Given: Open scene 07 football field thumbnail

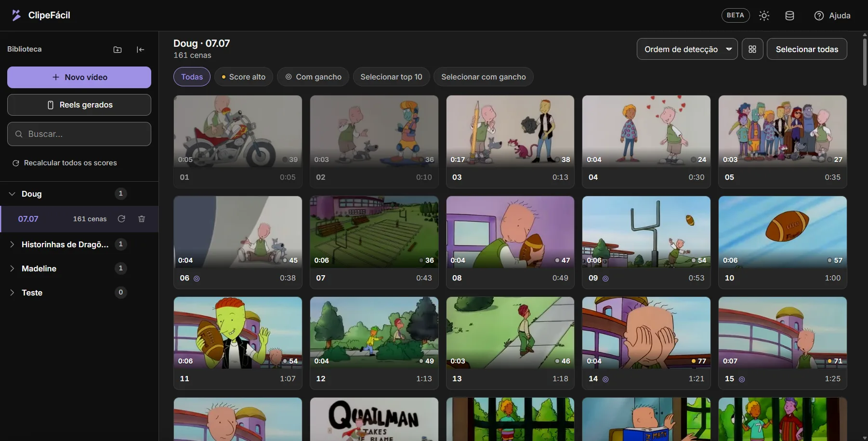Looking at the screenshot, I should 374,232.
